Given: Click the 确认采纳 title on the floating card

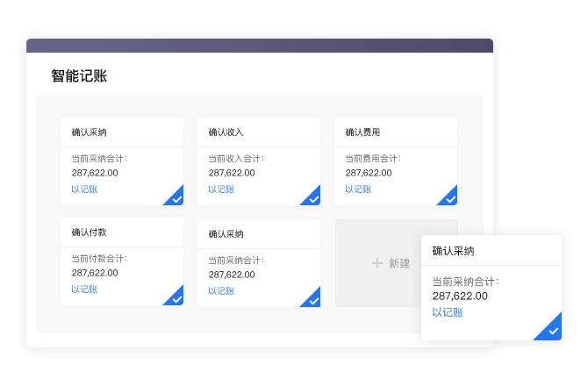Looking at the screenshot, I should pos(453,251).
